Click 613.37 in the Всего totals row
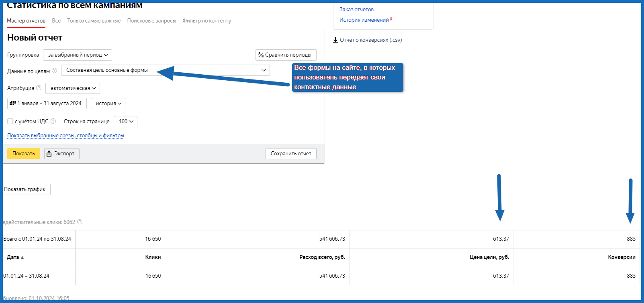644x303 pixels. [x=501, y=239]
